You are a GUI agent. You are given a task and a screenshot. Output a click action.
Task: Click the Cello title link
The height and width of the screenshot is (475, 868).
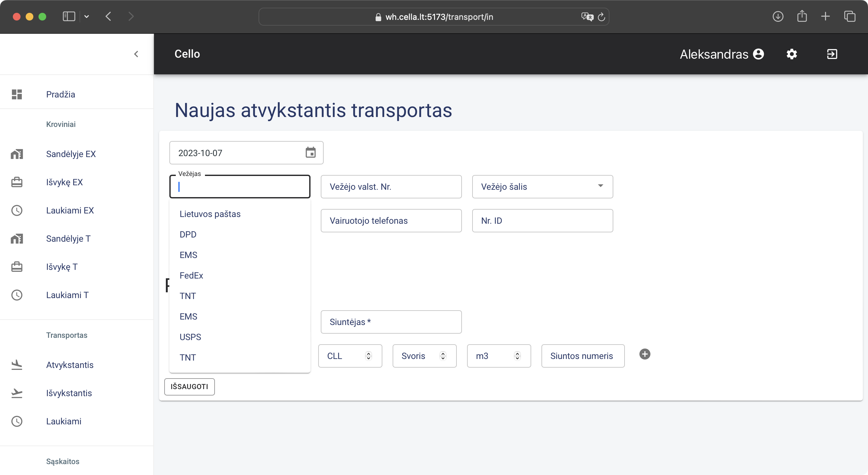pyautogui.click(x=187, y=54)
